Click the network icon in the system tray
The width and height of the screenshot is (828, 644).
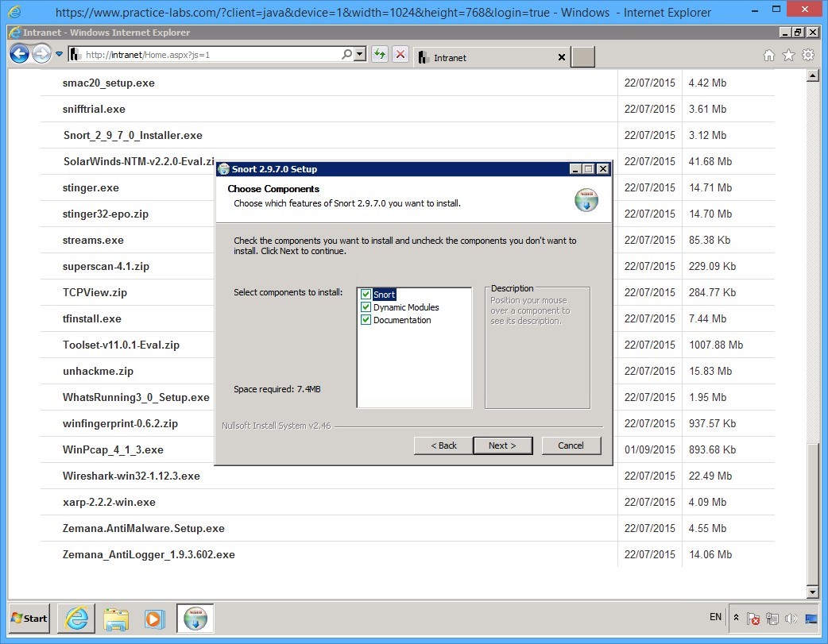tap(771, 618)
